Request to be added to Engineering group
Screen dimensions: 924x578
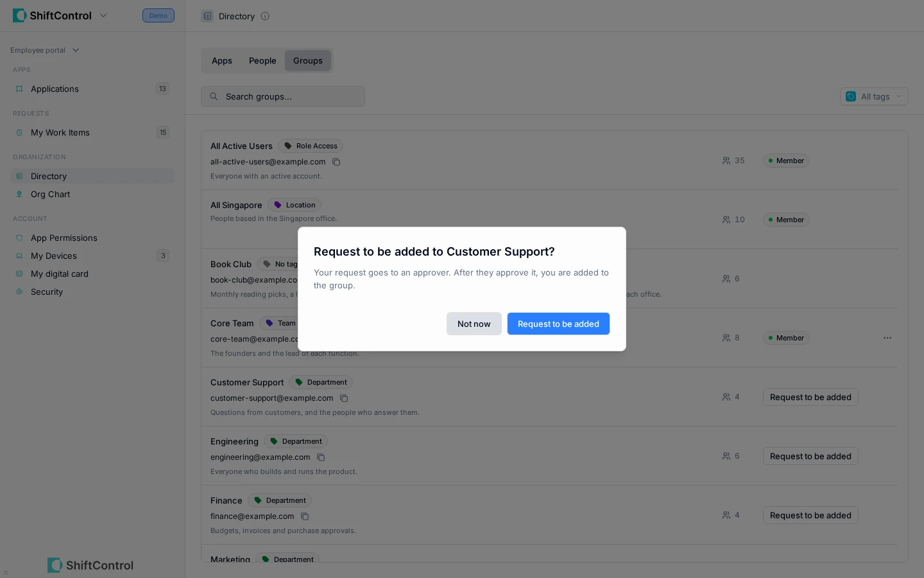pyautogui.click(x=810, y=456)
